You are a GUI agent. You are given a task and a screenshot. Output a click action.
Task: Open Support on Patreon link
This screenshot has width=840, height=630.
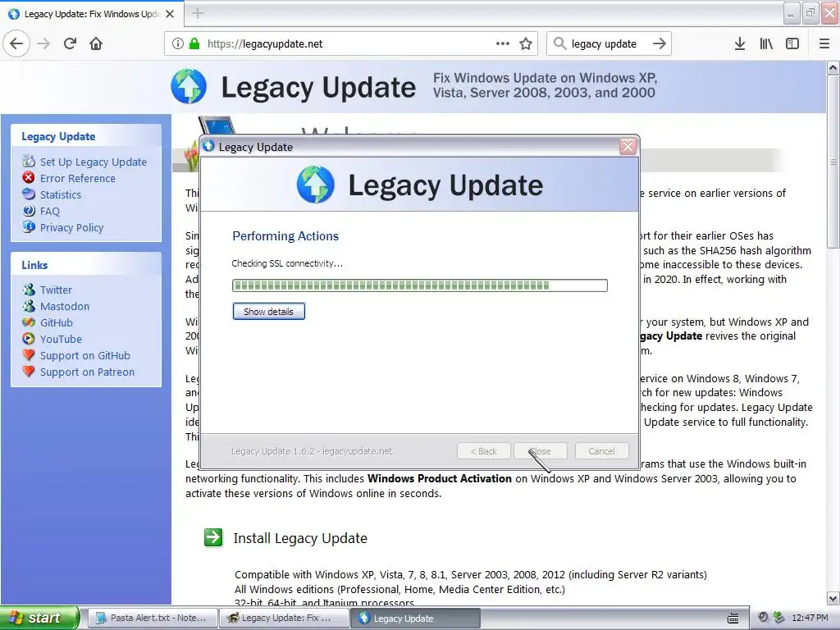click(87, 372)
